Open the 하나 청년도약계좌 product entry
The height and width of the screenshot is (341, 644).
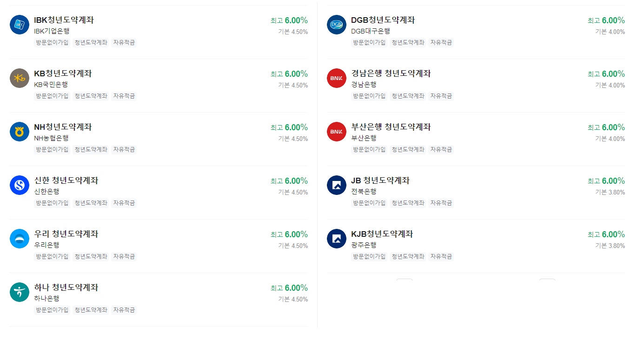point(65,288)
